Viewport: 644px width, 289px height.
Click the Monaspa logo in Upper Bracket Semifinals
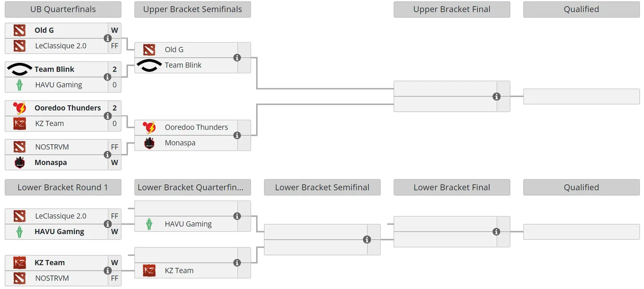pyautogui.click(x=149, y=143)
